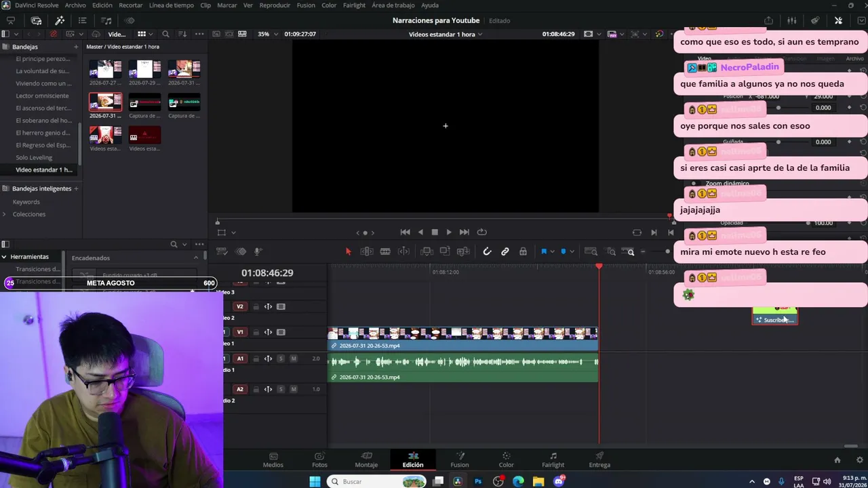Open the Sound Library icon
Screen dimensions: 868x488
[x=106, y=20]
